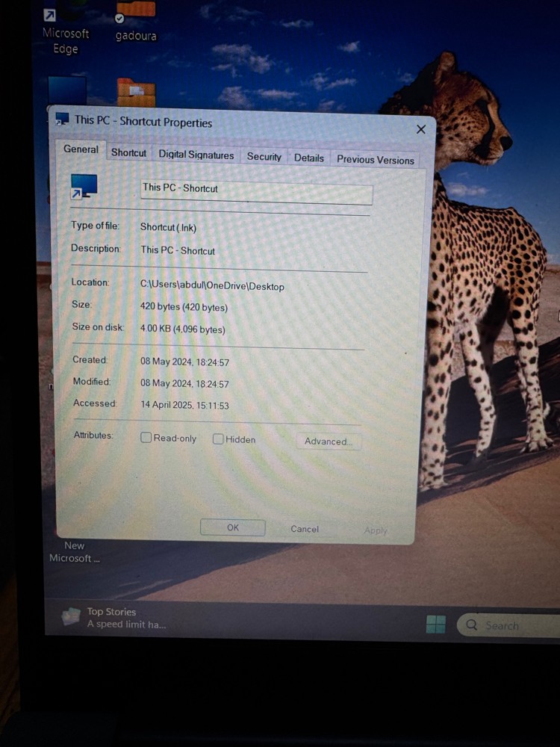
Task: Select the gadoura folder on desktop
Action: point(136,22)
